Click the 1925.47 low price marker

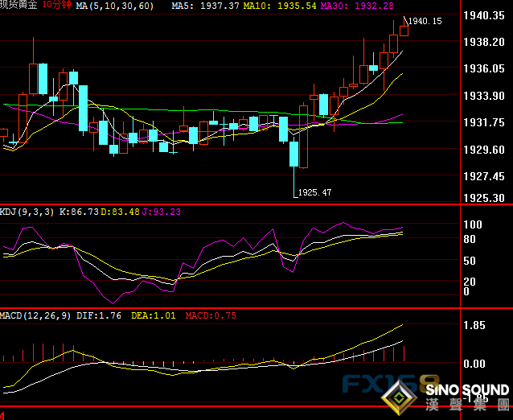(x=314, y=193)
